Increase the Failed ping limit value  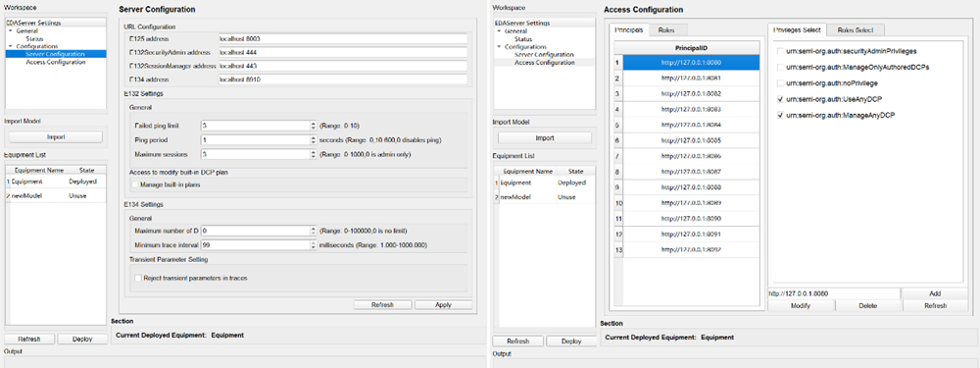(x=313, y=124)
